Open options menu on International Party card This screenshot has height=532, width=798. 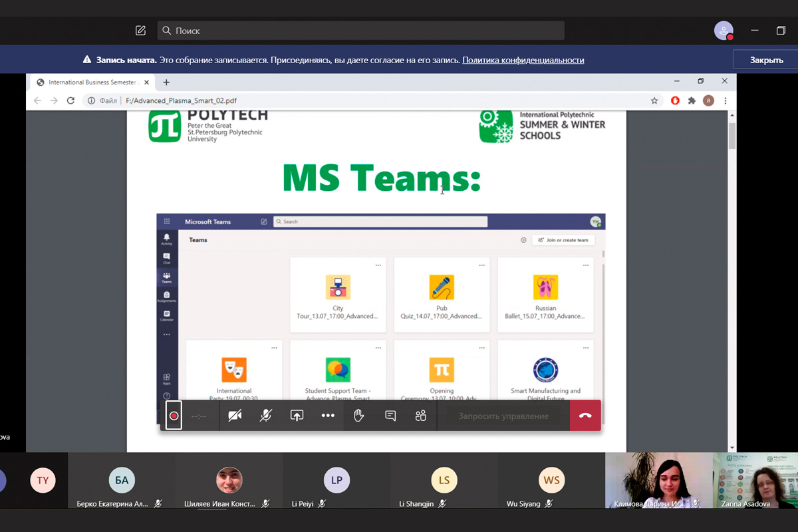[x=275, y=348]
